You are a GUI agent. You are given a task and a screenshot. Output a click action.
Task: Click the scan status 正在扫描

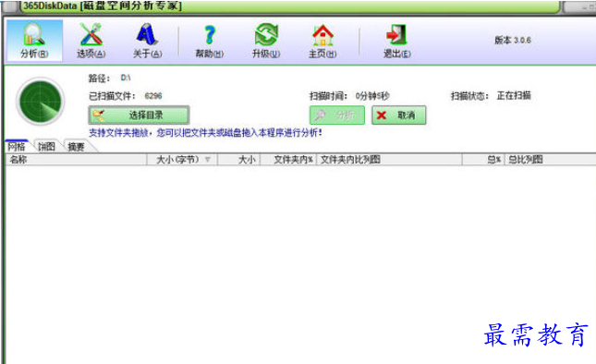(x=514, y=95)
